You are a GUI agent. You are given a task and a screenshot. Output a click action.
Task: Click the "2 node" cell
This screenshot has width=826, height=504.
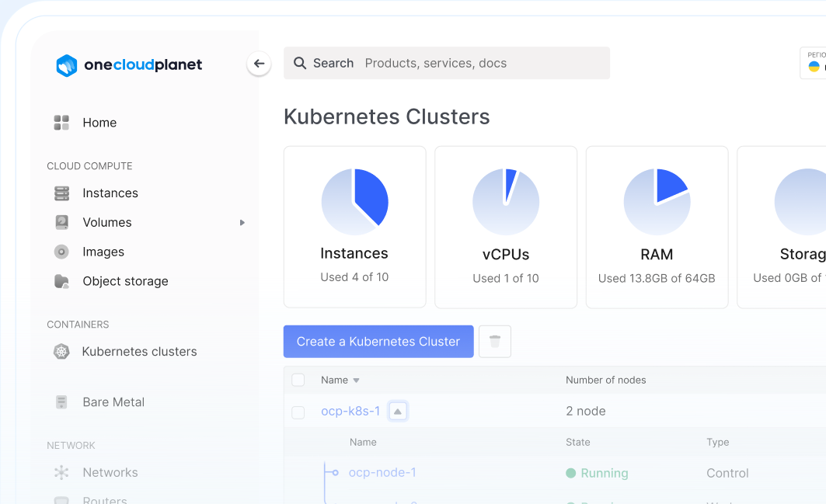click(x=586, y=412)
